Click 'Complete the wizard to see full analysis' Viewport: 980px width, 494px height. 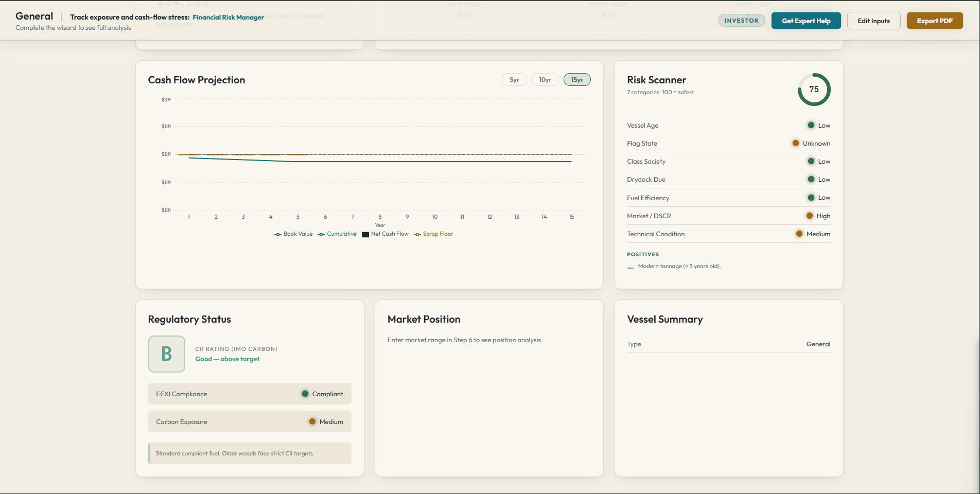point(73,28)
